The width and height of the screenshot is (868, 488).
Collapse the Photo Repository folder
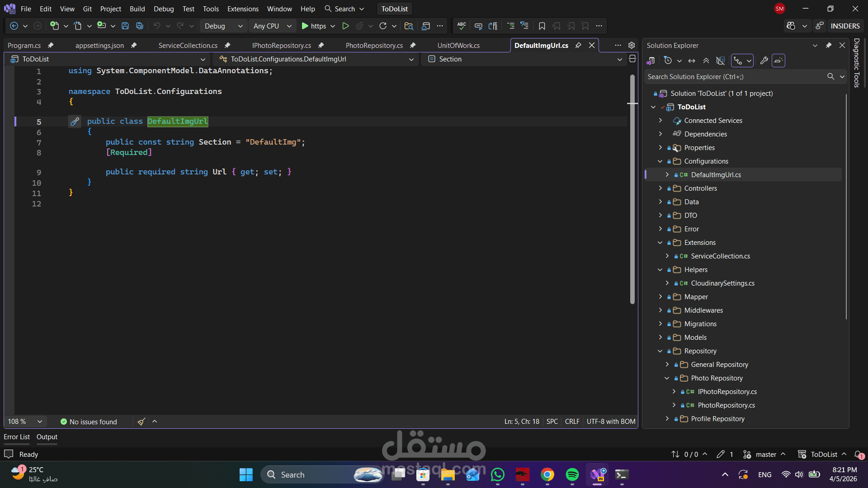click(667, 378)
